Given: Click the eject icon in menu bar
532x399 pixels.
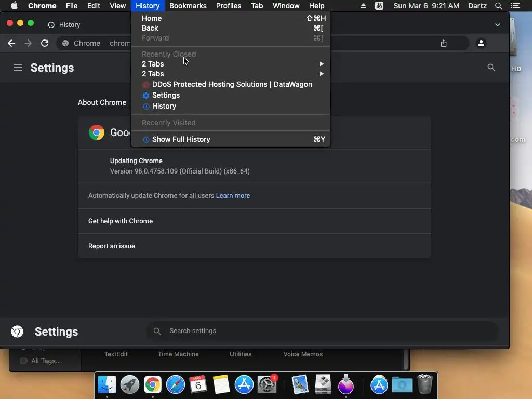Looking at the screenshot, I should point(363,6).
